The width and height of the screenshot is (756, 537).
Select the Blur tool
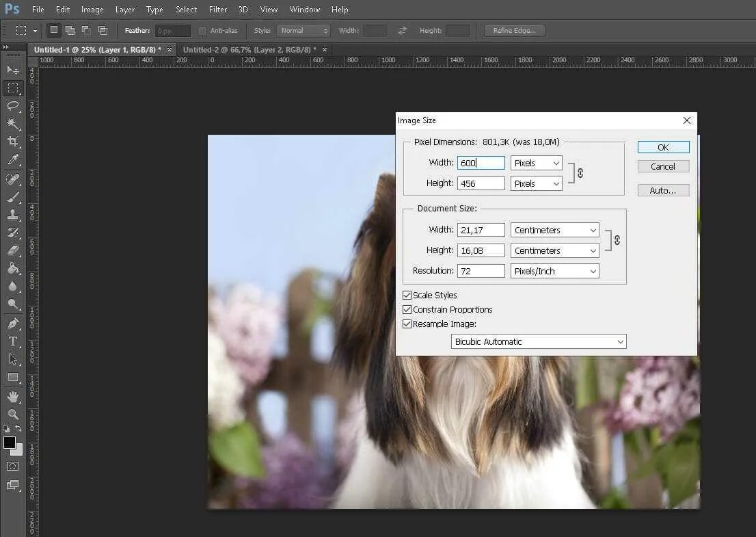click(x=13, y=286)
